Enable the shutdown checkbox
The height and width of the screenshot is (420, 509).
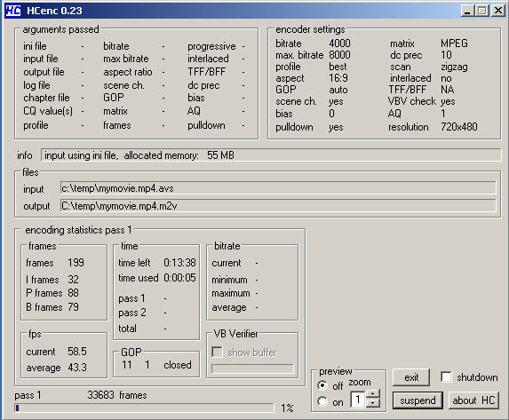pyautogui.click(x=446, y=376)
